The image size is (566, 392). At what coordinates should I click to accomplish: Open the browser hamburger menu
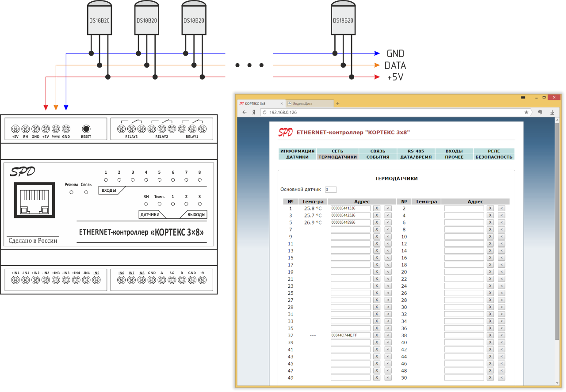(523, 97)
